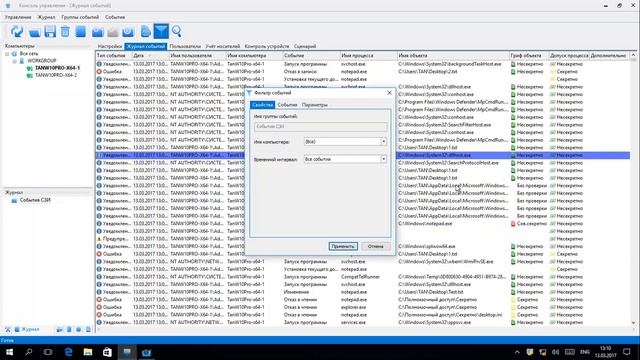Show hidden tray icons chevron
Viewport: 640px width, 360px height.
[517, 352]
